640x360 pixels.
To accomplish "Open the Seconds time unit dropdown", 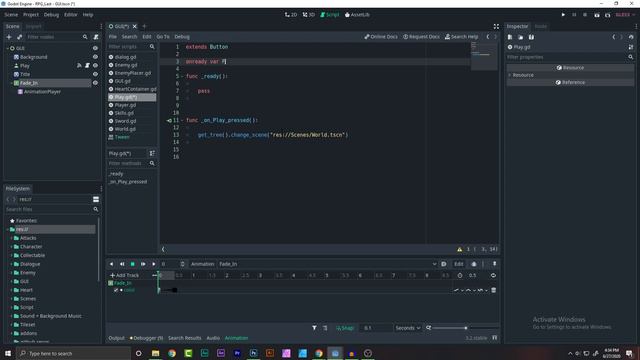I will click(x=407, y=328).
